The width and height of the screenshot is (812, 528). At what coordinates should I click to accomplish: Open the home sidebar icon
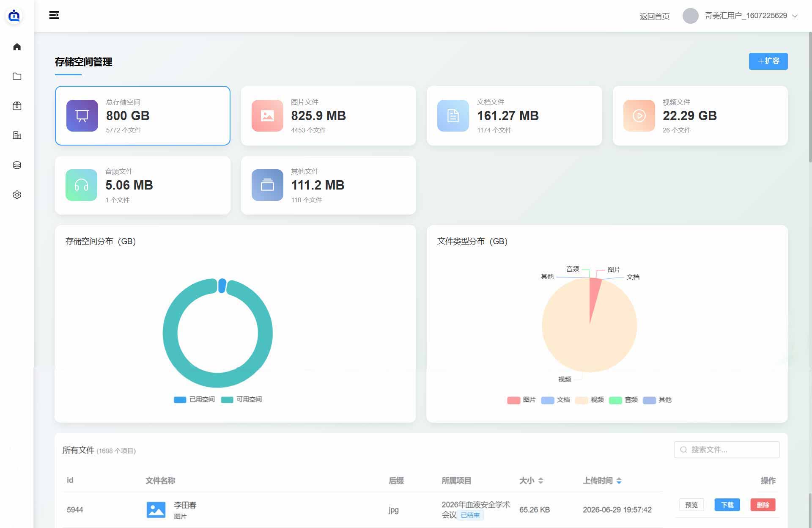(x=17, y=47)
